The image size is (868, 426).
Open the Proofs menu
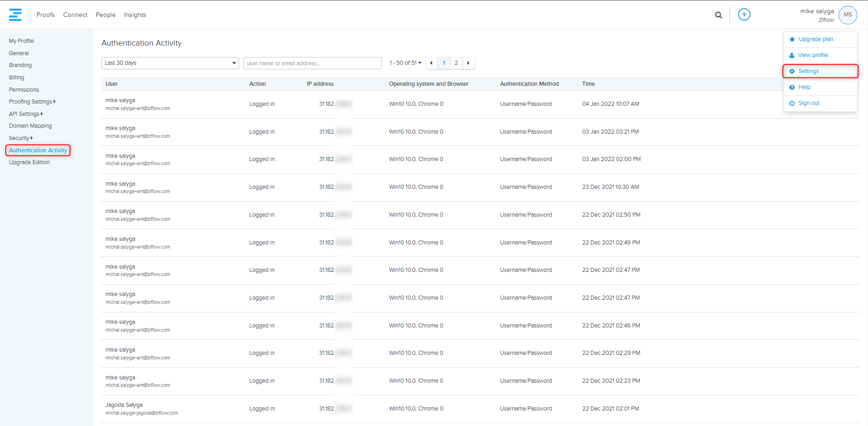click(x=45, y=15)
